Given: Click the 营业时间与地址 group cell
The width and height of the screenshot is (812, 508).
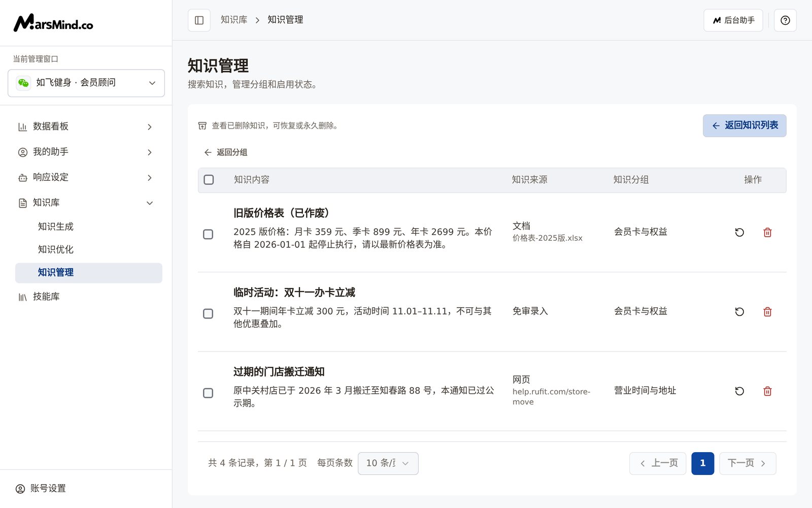Looking at the screenshot, I should click(x=645, y=391).
